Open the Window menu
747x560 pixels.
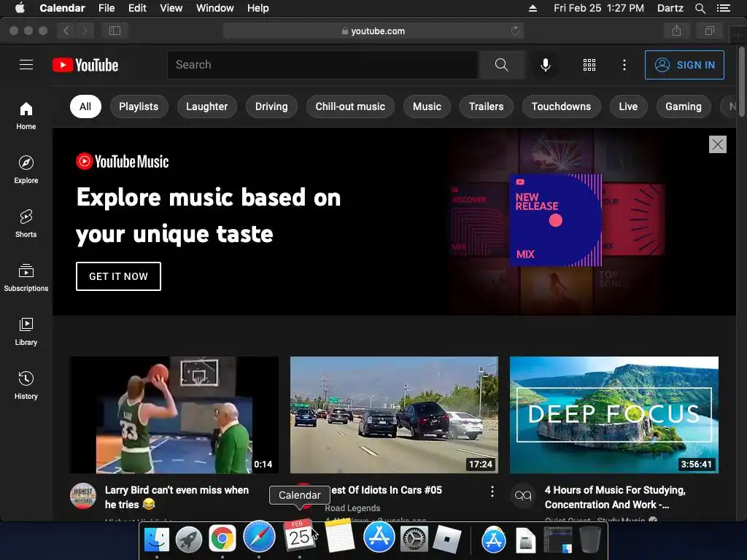point(215,8)
